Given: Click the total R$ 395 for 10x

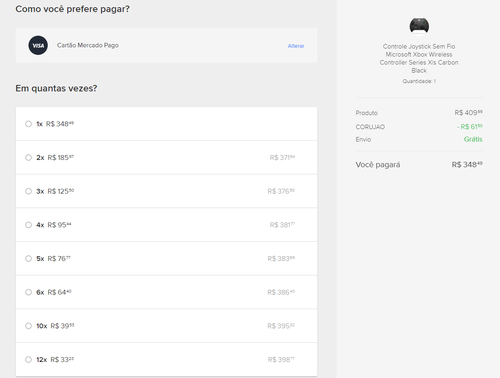Looking at the screenshot, I should click(x=281, y=326).
